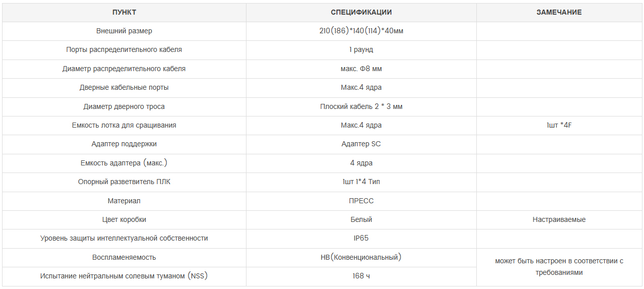The image size is (644, 289).
Task: Click the HB(Конвенциональный) flammability value
Action: click(361, 257)
